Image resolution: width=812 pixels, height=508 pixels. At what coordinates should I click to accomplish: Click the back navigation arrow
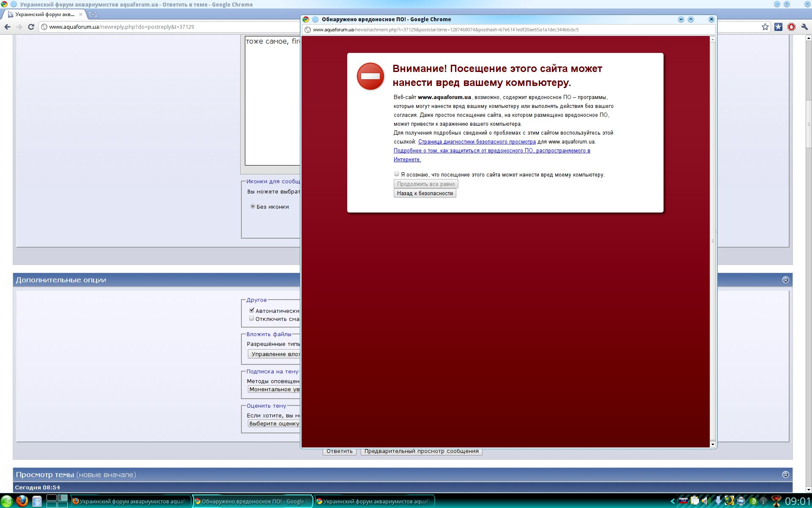click(7, 27)
